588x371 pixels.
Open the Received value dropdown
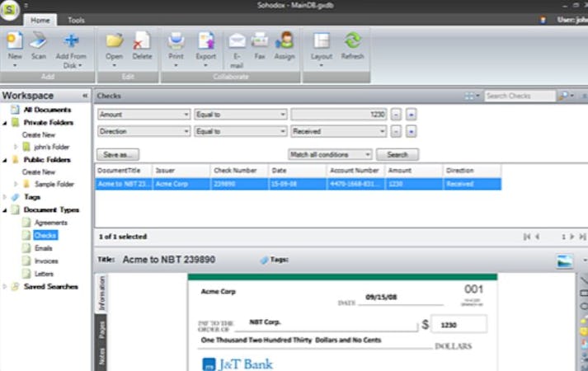382,132
